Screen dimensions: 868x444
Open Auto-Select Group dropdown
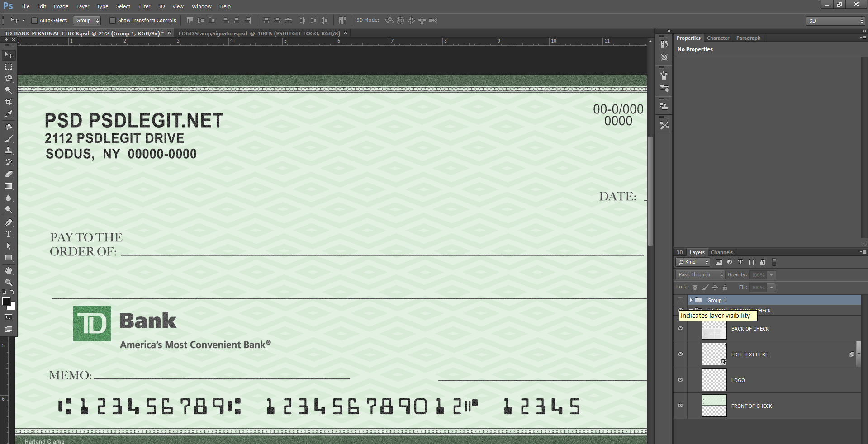click(87, 20)
